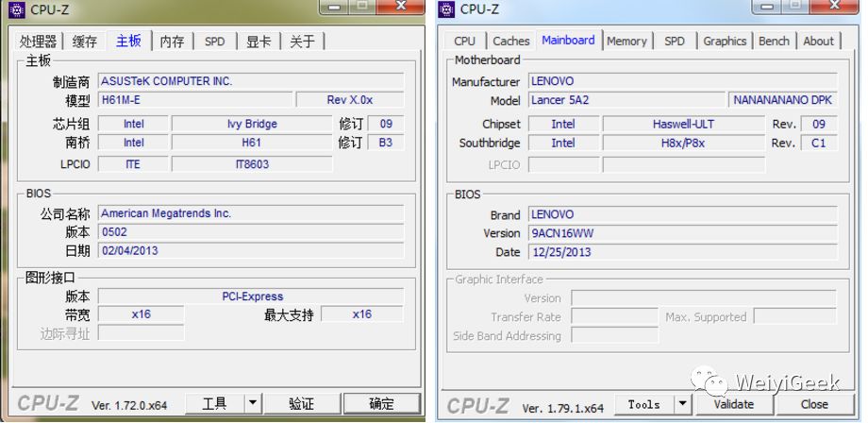
Task: Open the 内存 tab in the left window
Action: pyautogui.click(x=172, y=42)
